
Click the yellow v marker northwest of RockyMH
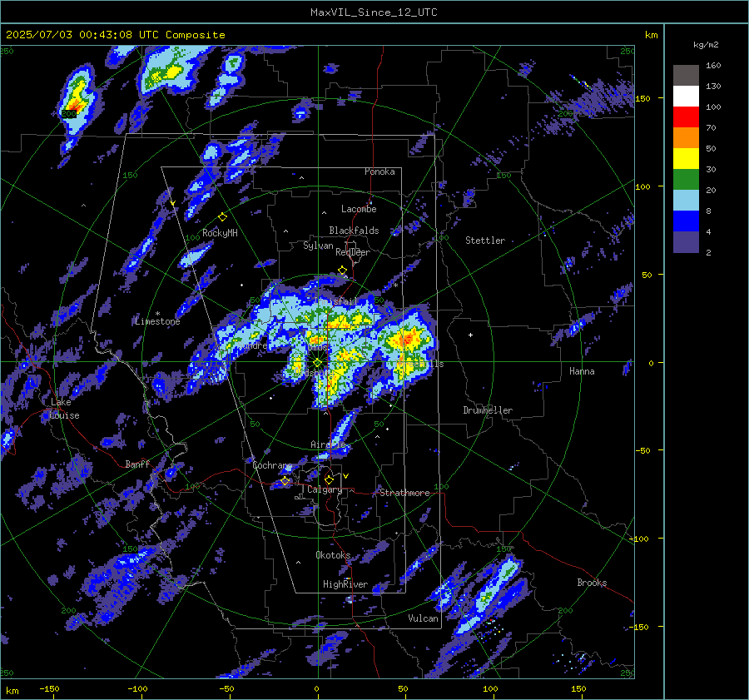coord(173,203)
